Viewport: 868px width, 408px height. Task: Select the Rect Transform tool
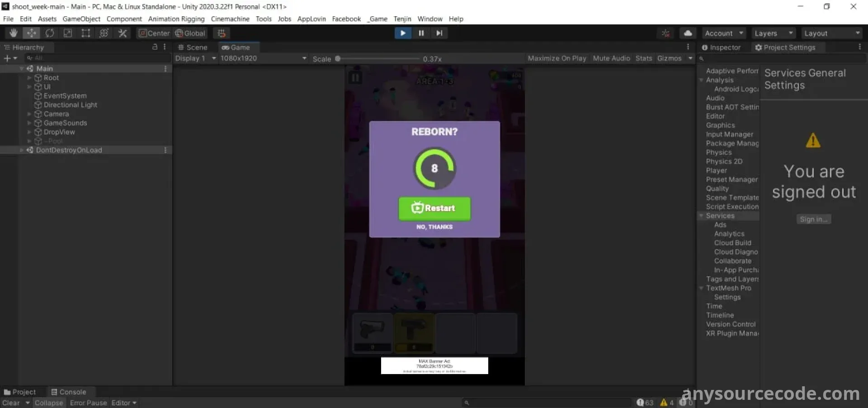pyautogui.click(x=85, y=33)
